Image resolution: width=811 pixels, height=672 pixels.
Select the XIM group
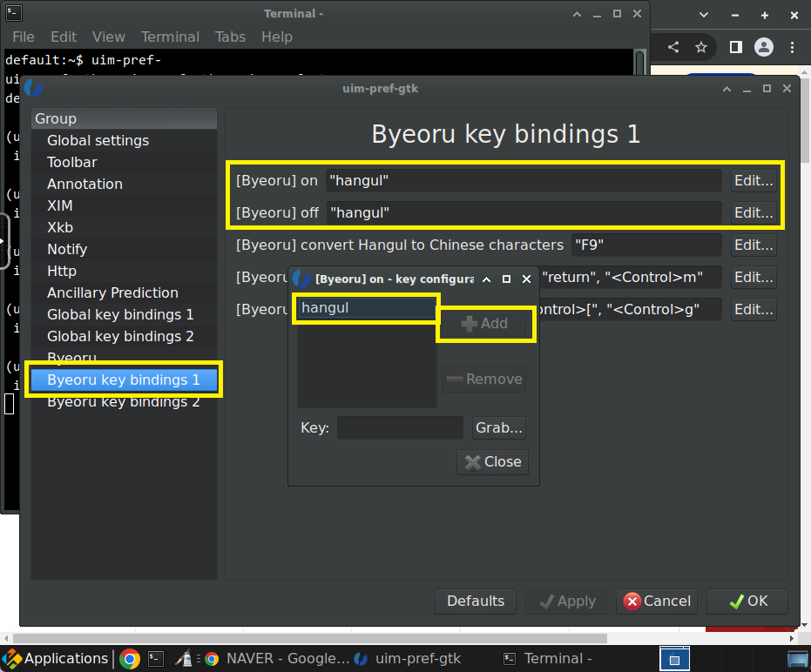point(124,205)
